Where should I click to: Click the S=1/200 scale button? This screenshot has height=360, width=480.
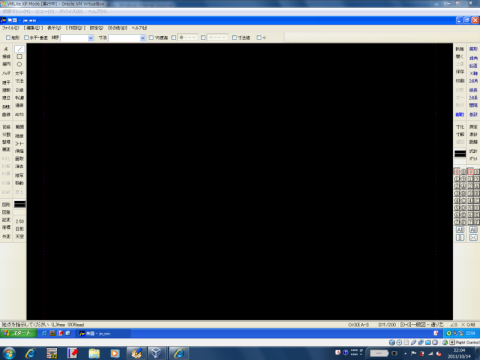pyautogui.click(x=387, y=324)
